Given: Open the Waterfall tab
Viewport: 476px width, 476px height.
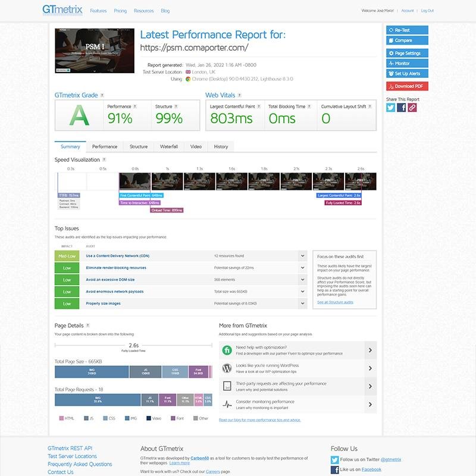Looking at the screenshot, I should click(169, 146).
